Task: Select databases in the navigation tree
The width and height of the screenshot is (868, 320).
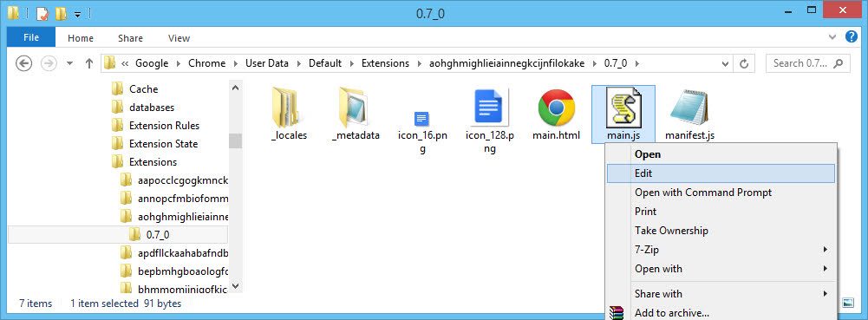Action: pos(152,108)
